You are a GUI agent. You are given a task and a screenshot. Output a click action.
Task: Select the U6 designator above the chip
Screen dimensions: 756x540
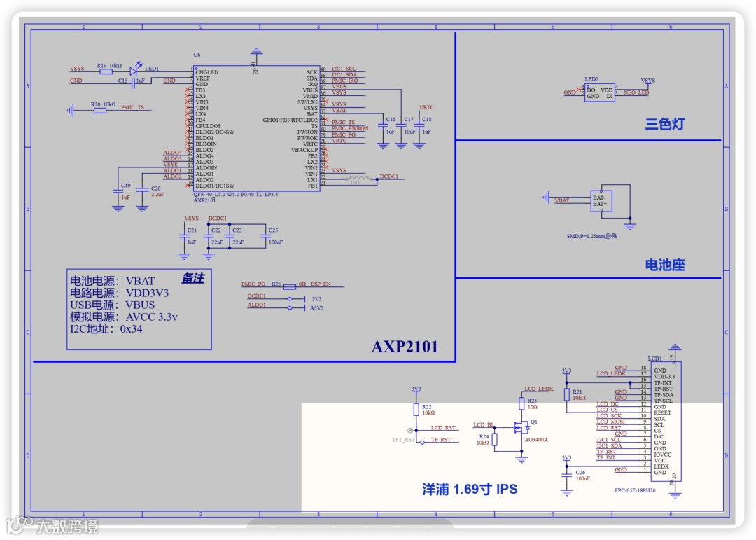[x=197, y=55]
